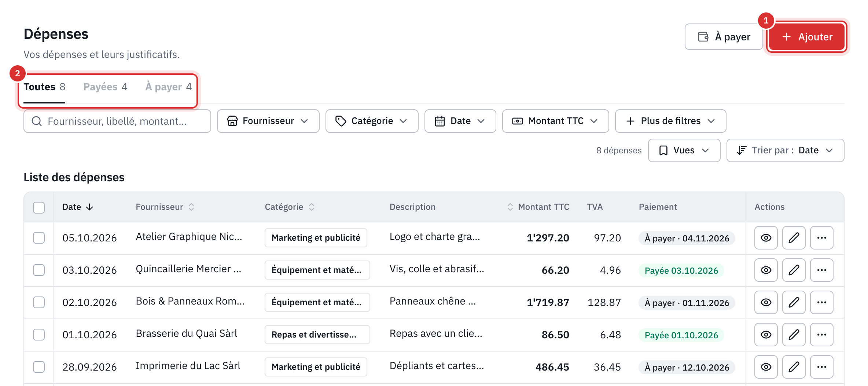
Task: Open more actions for Imprimerie du Lac row
Action: (x=821, y=367)
